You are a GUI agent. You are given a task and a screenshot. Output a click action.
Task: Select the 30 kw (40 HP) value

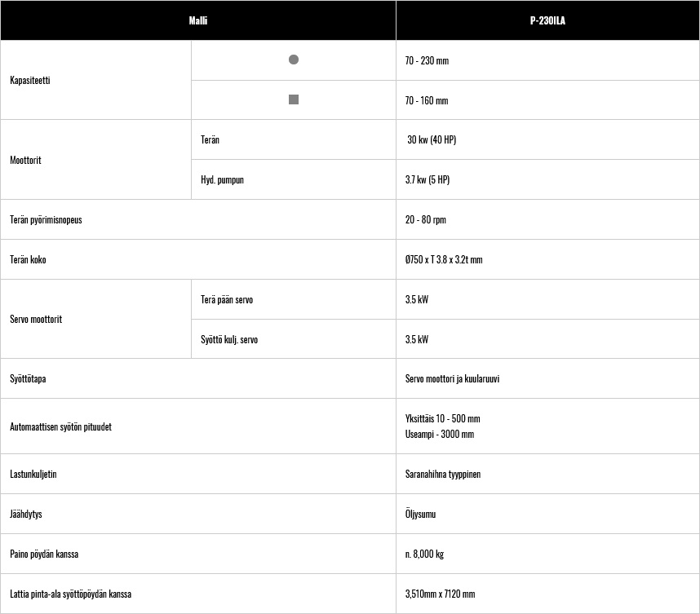432,139
